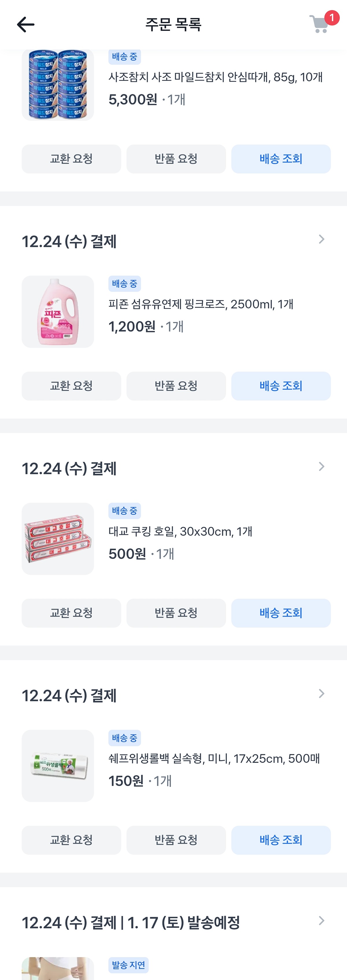Expand the Daekyo cooking foil order chevron
Screen dimensions: 347x980
coord(322,466)
